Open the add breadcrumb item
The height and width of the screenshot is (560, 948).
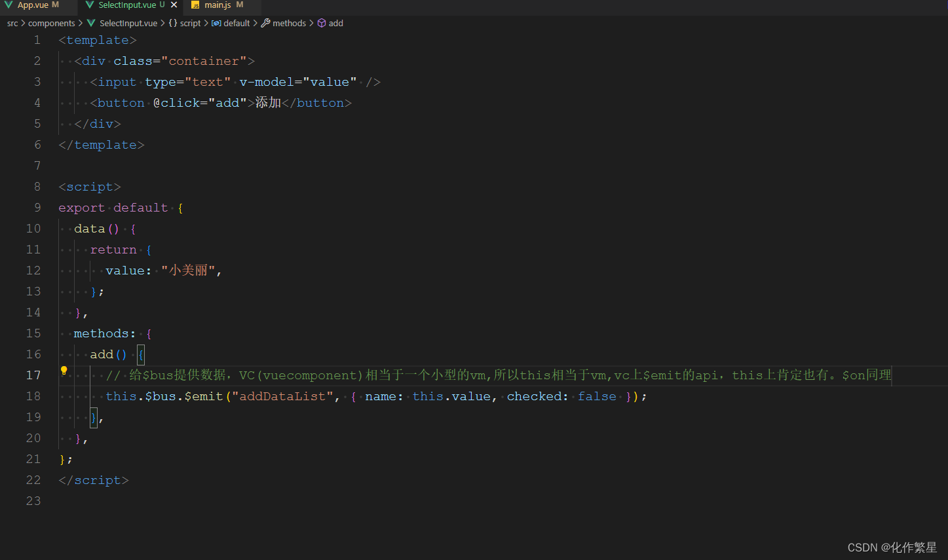point(336,23)
